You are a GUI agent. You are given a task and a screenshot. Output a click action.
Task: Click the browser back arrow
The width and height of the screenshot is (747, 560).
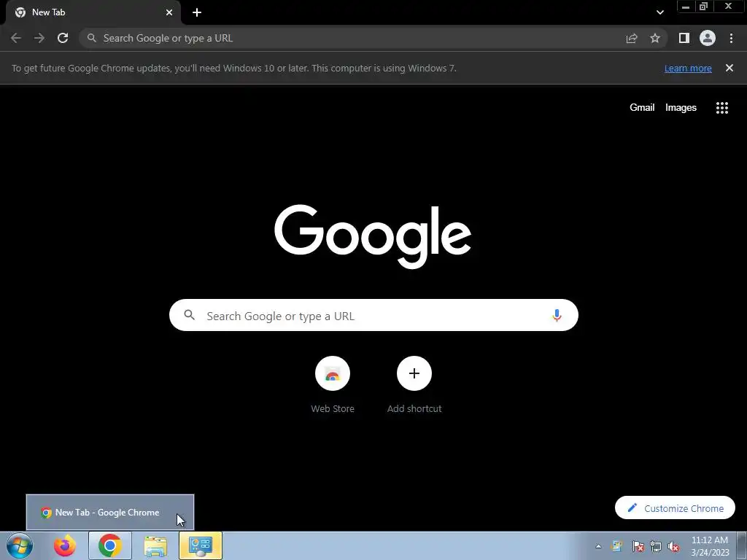click(16, 38)
